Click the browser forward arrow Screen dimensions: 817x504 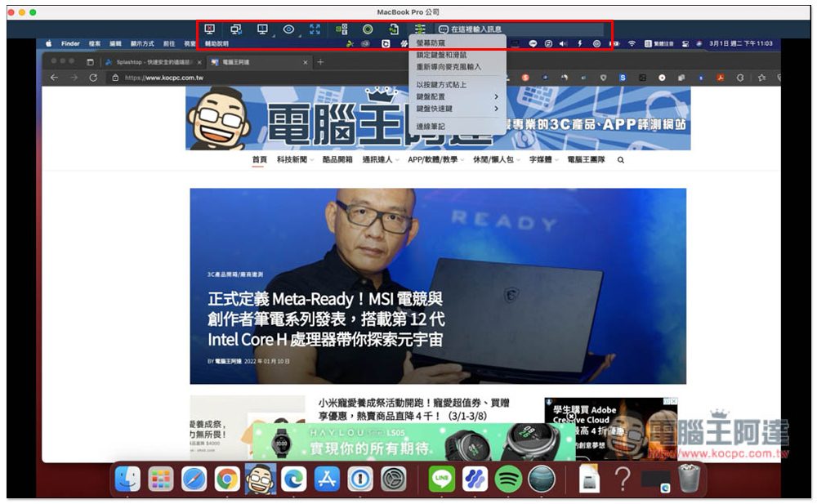pos(74,78)
